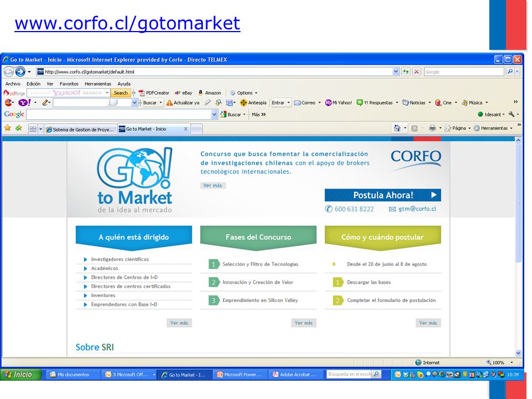The width and height of the screenshot is (532, 399).
Task: Click the Google toolbar Buscar button
Action: pyautogui.click(x=231, y=114)
